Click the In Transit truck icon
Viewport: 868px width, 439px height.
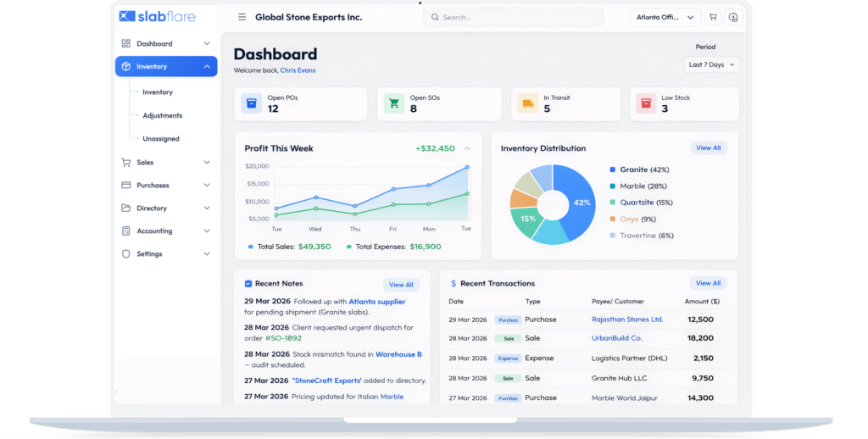coord(528,103)
